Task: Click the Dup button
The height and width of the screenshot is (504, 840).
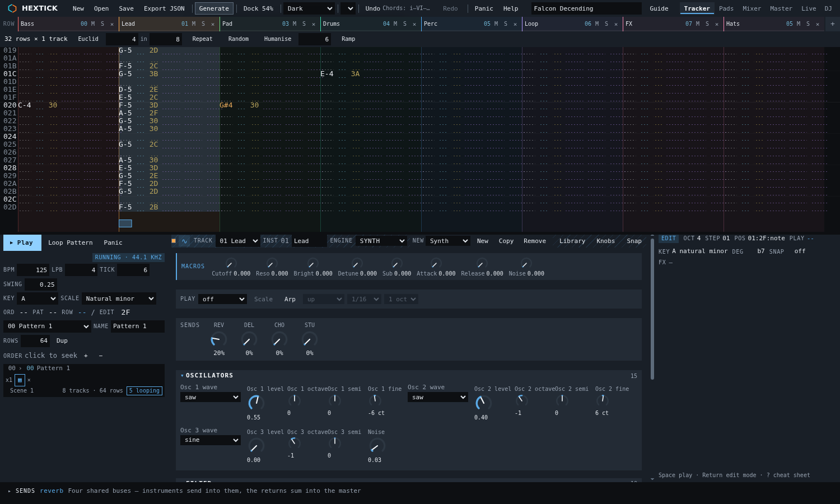Action: pos(62,340)
